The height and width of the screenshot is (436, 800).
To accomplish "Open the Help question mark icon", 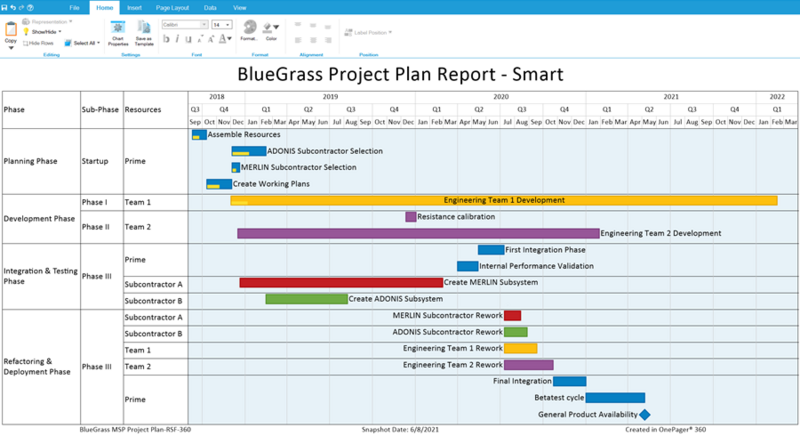I will click(30, 8).
